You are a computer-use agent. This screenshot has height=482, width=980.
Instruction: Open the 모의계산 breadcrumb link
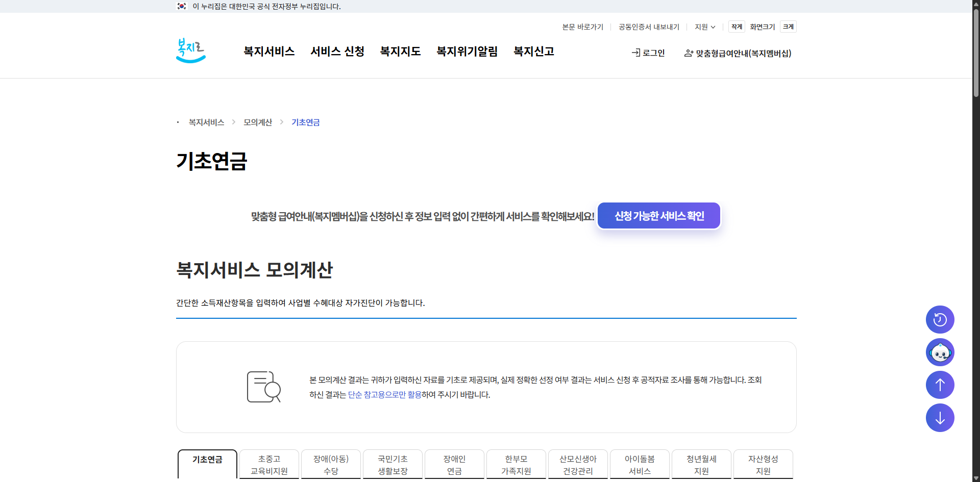257,122
